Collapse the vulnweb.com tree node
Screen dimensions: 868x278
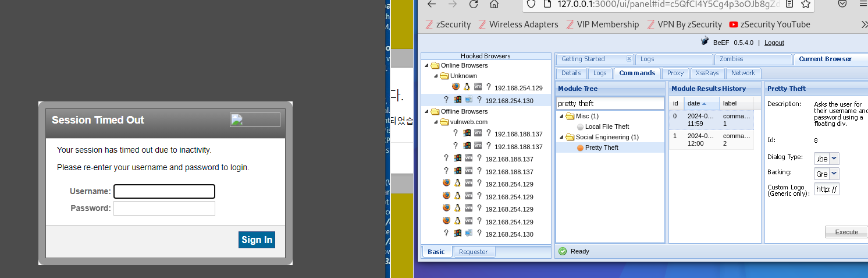coord(436,122)
